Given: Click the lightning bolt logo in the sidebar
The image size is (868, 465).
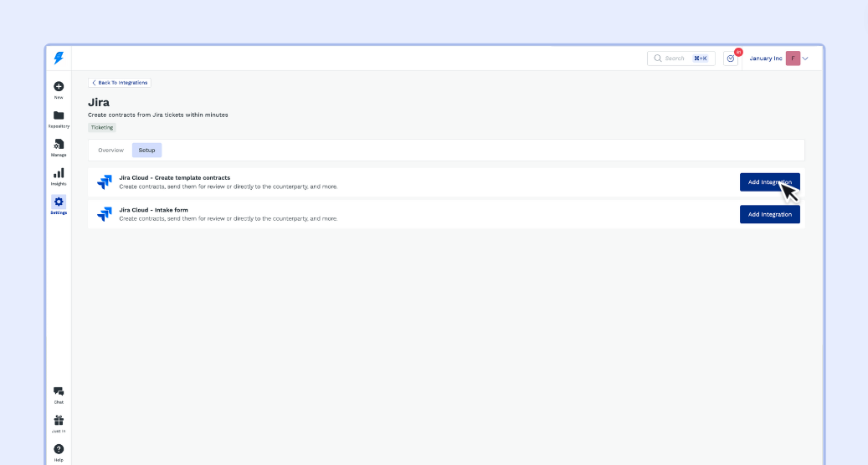Looking at the screenshot, I should (59, 58).
